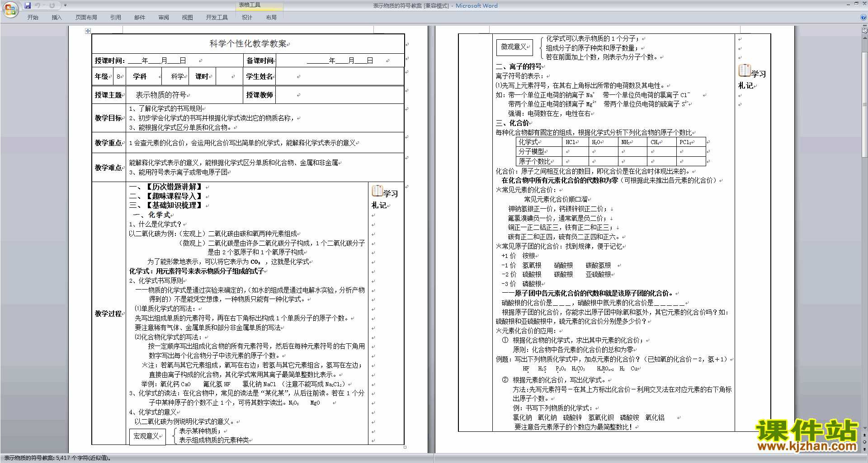Click the title 科学个性化教学教案

tap(248, 44)
